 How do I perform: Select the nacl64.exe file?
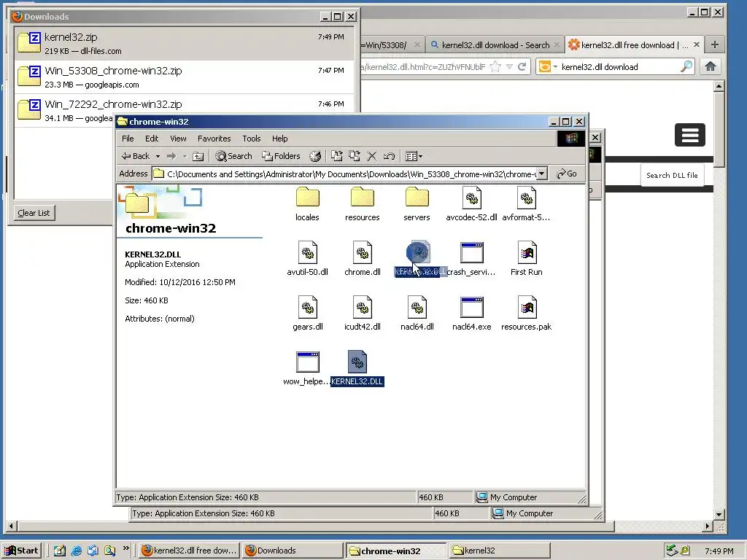click(x=472, y=314)
